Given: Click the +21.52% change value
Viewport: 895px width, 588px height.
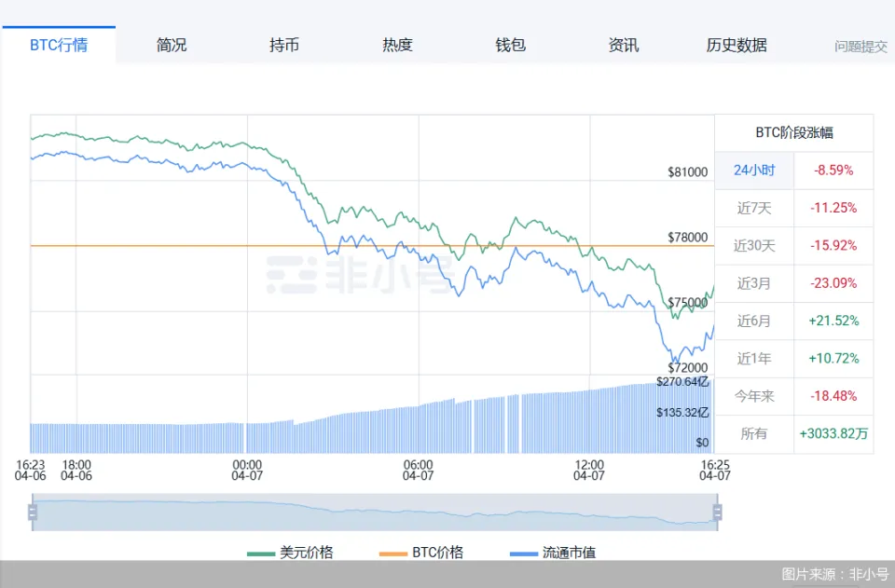Looking at the screenshot, I should 833,321.
